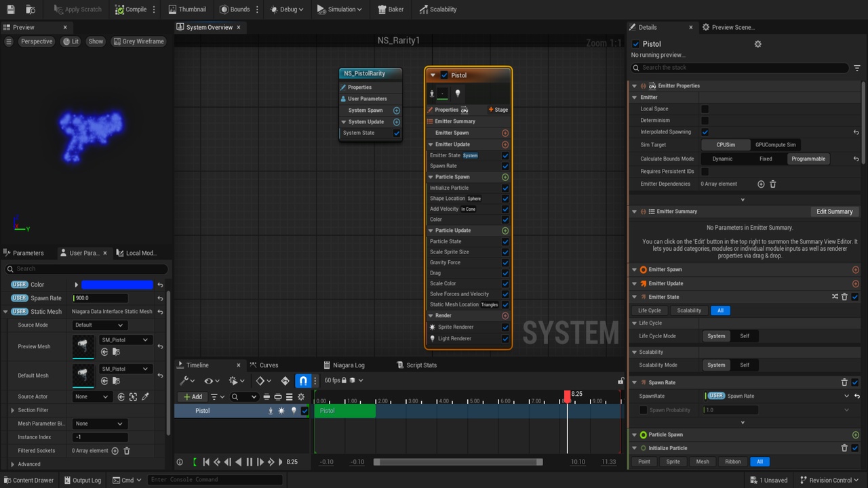Click the Preview Mesh SM_Pistol thumbnail
The width and height of the screenshot is (868, 488).
[x=83, y=346]
